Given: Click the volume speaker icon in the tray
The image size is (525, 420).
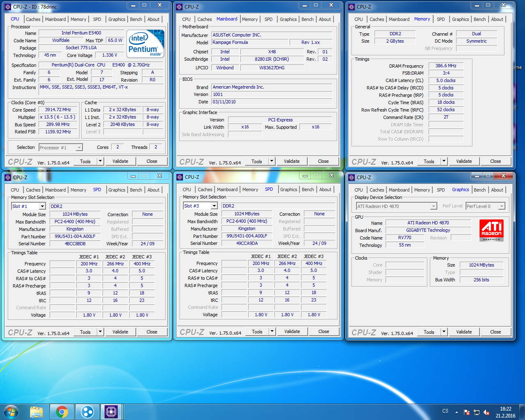Looking at the screenshot, I should tap(486, 412).
